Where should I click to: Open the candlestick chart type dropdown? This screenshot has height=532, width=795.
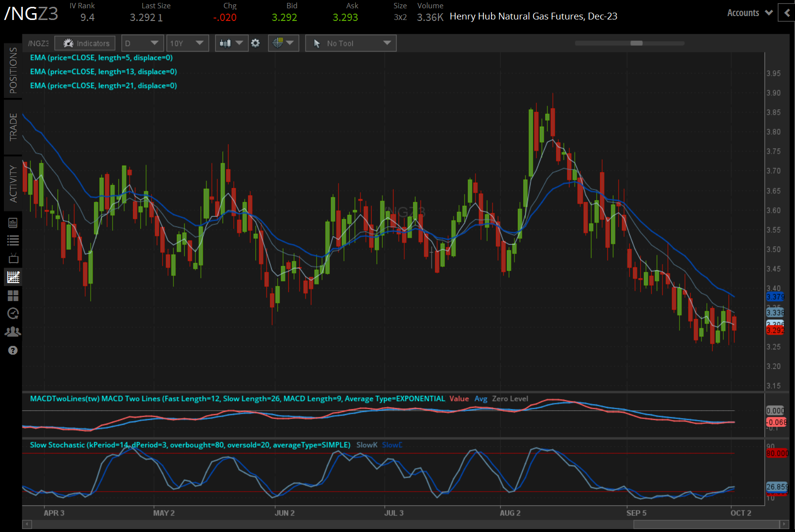tap(231, 43)
